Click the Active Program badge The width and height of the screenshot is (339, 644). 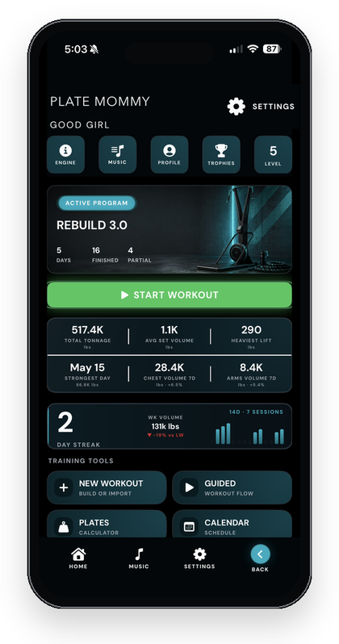point(97,203)
